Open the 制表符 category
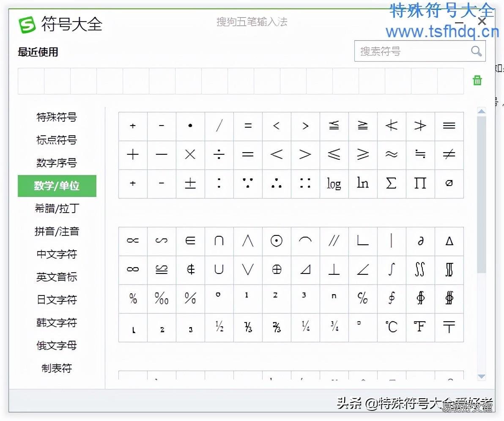Screen dimensions: 504x421 pyautogui.click(x=57, y=368)
